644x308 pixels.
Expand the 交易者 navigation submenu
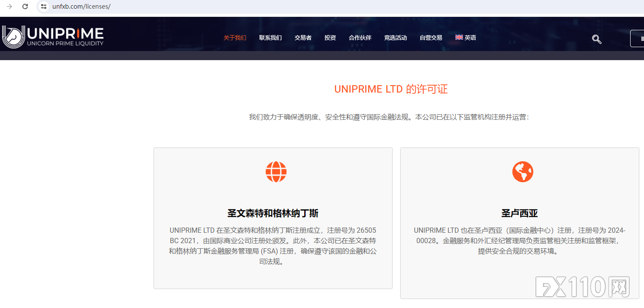[303, 37]
